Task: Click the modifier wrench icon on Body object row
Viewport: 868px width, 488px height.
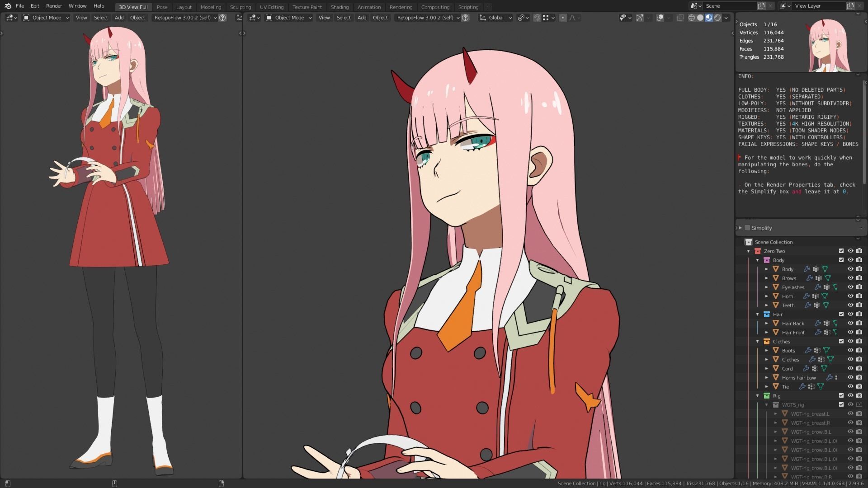Action: point(807,269)
